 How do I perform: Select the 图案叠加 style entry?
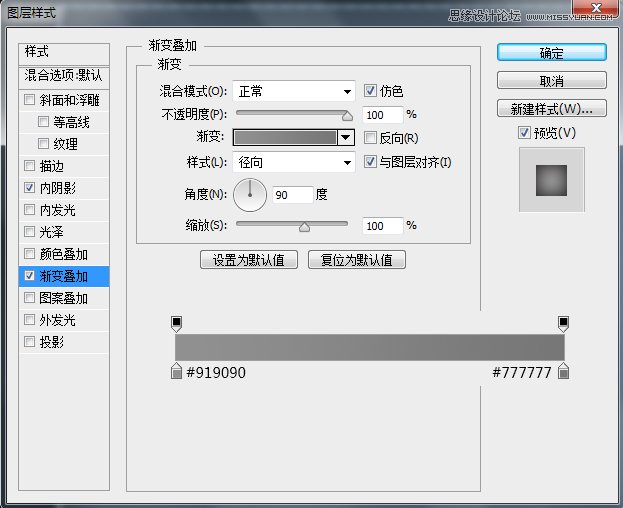(x=64, y=297)
